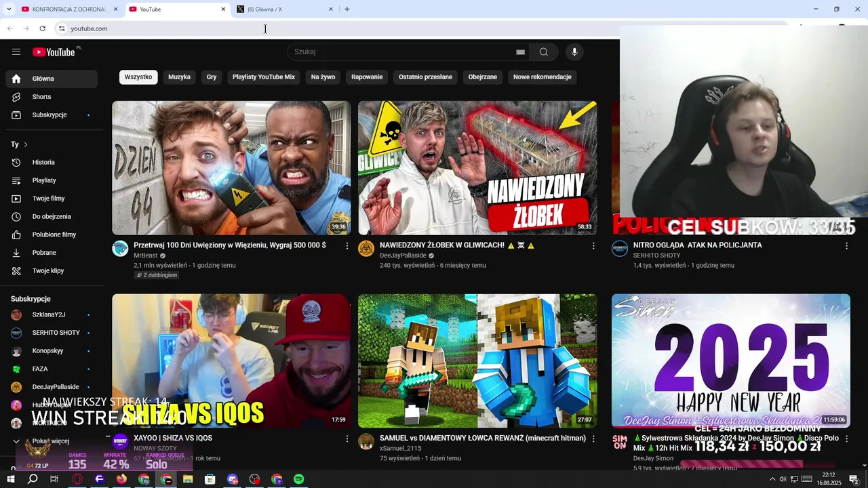This screenshot has height=488, width=868.
Task: Open Polubione filmy liked videos
Action: point(52,235)
